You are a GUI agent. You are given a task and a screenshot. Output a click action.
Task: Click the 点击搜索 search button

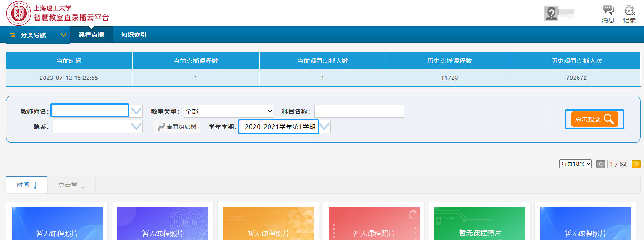[594, 119]
